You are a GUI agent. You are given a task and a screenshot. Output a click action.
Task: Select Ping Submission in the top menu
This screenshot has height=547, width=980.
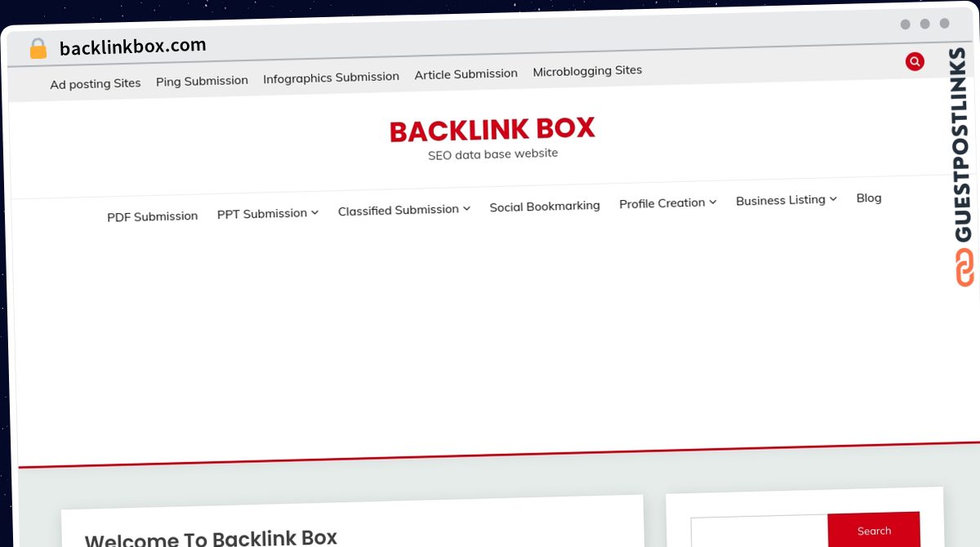[x=202, y=80]
